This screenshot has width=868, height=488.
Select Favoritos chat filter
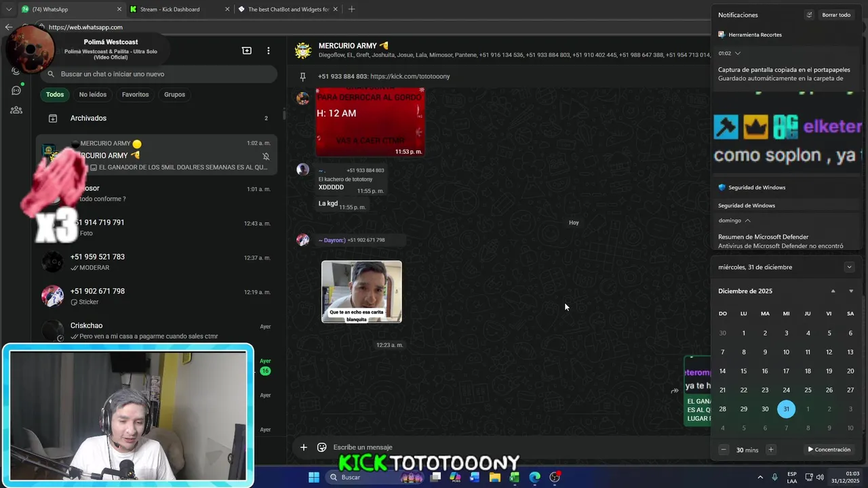(135, 94)
